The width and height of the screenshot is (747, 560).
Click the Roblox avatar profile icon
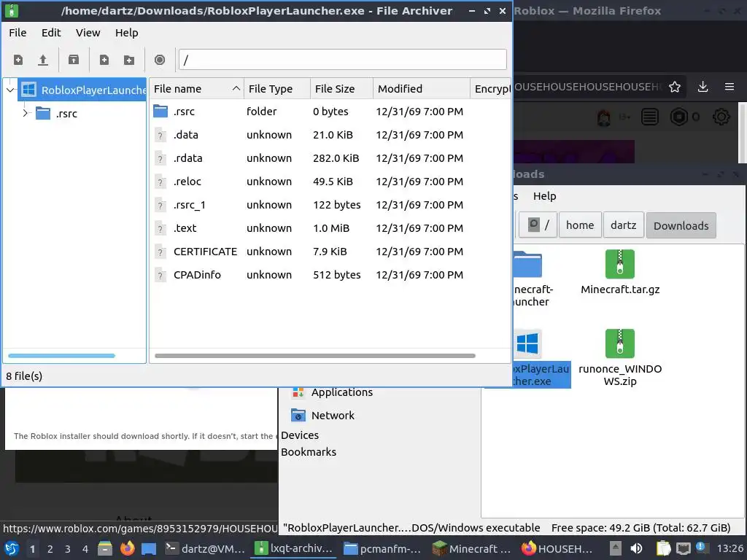(x=604, y=117)
